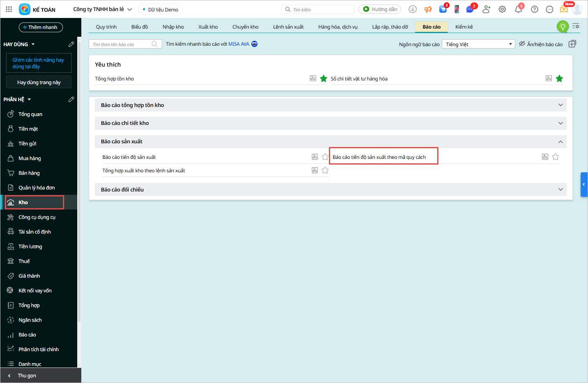The height and width of the screenshot is (383, 588).
Task: Switch to the Nhập kho tab
Action: click(173, 27)
